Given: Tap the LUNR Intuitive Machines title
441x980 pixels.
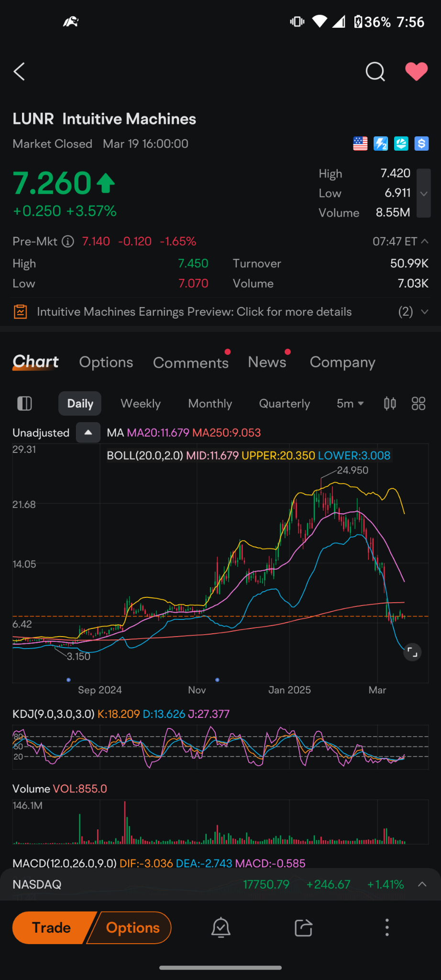Looking at the screenshot, I should click(x=104, y=119).
